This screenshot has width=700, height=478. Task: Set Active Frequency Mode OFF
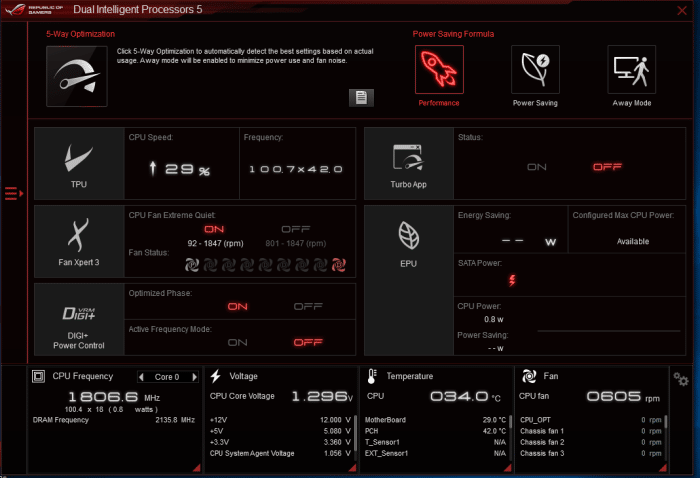pyautogui.click(x=308, y=342)
